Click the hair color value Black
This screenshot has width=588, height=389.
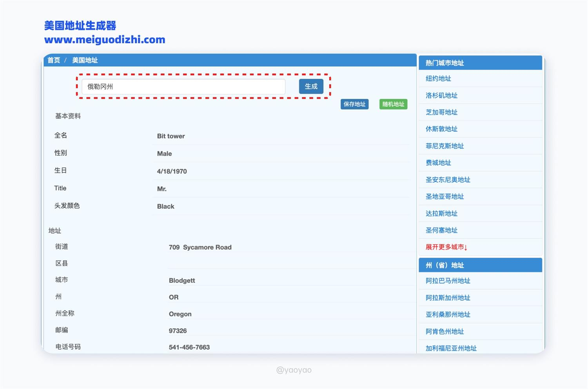click(x=165, y=206)
